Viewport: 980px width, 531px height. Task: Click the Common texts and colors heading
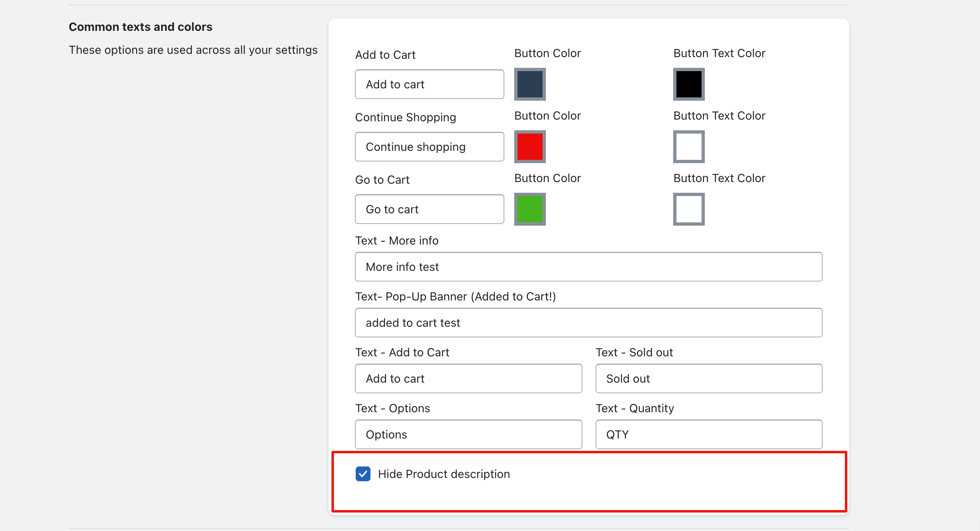click(140, 27)
